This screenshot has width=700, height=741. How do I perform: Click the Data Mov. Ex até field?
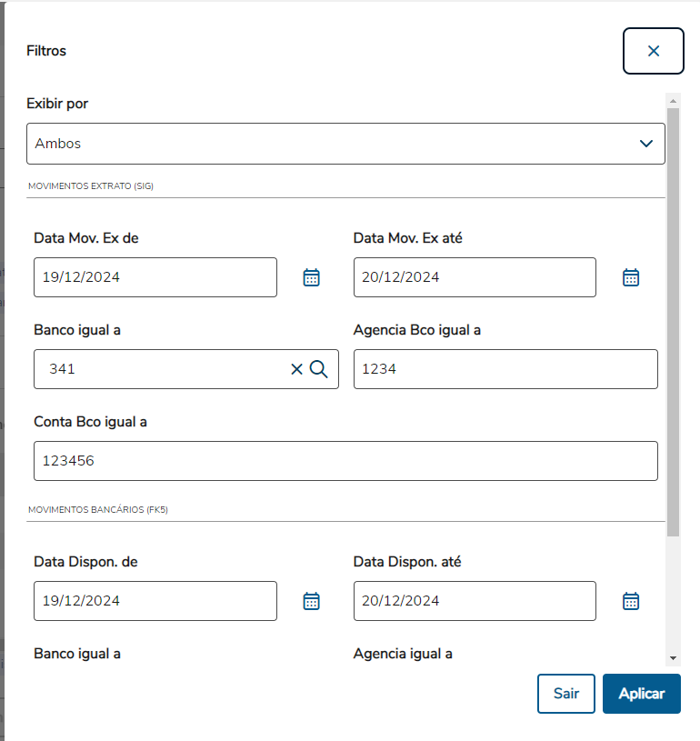coord(474,277)
